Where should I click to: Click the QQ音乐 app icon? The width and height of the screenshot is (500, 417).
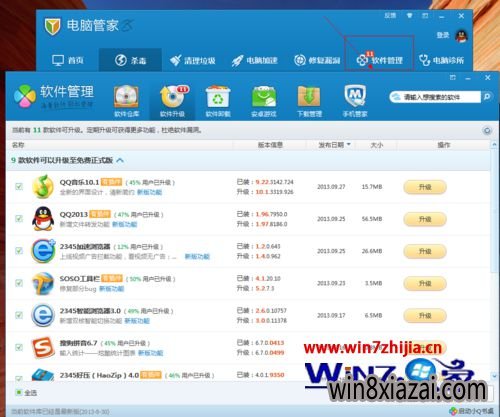point(43,186)
